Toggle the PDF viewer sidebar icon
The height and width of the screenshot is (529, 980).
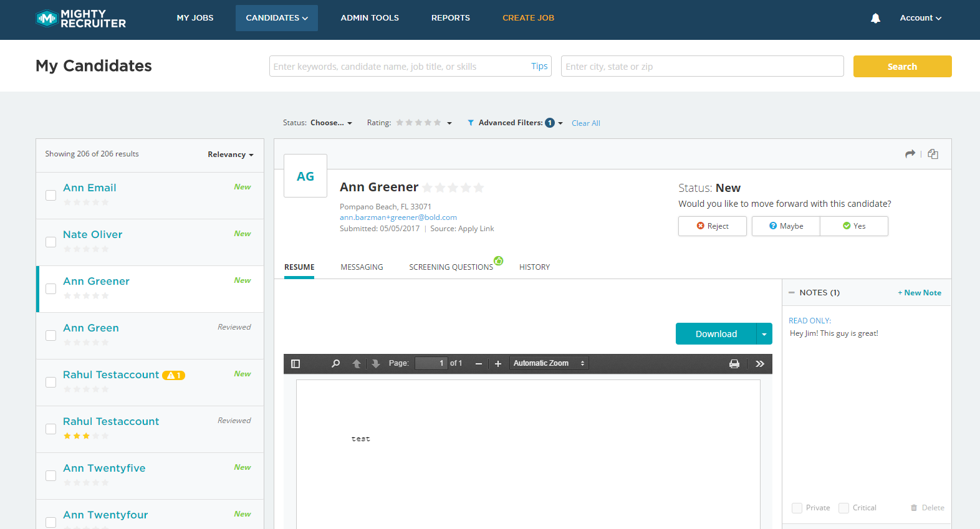295,364
